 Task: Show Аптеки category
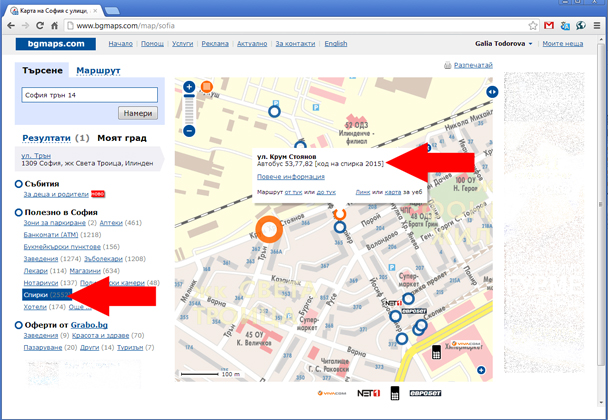tap(111, 223)
